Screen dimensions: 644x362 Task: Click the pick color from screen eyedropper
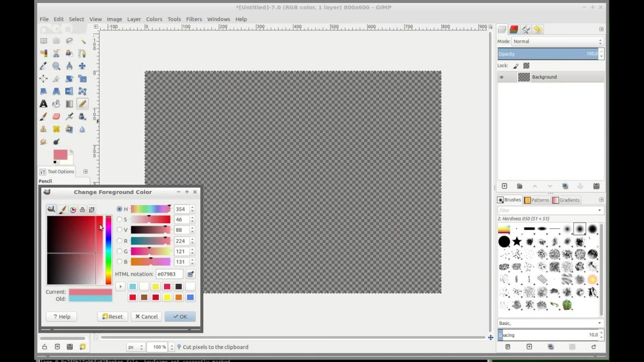[x=190, y=274]
